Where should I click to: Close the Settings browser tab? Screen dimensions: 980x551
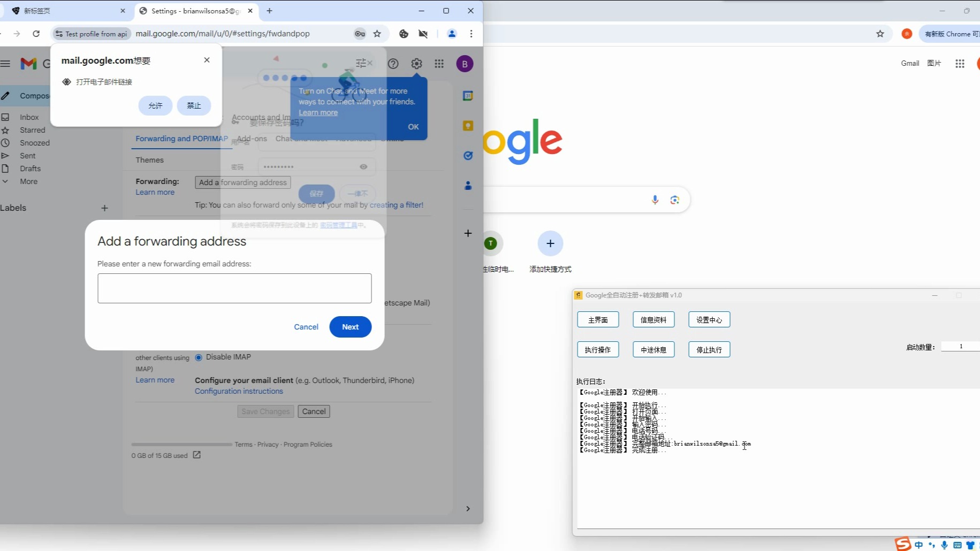[250, 11]
